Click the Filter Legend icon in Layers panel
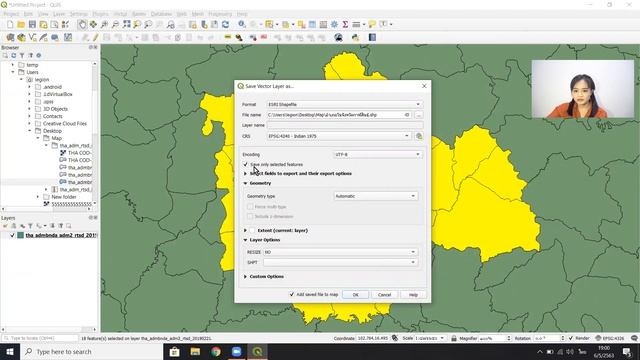Viewport: 640px width, 360px height. (30, 226)
